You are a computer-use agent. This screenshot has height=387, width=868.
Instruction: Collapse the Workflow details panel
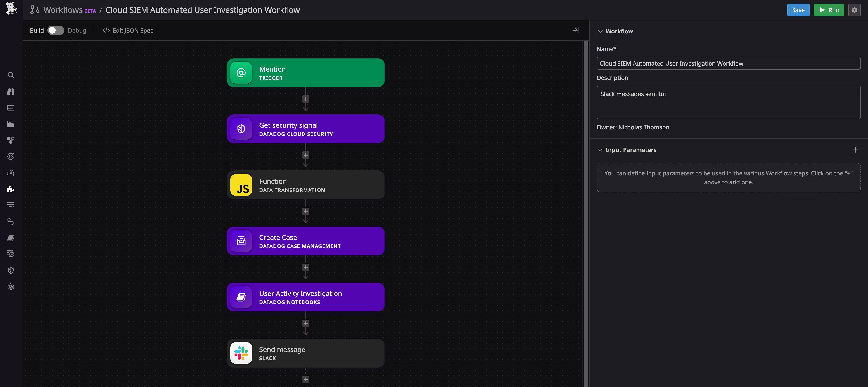[600, 31]
